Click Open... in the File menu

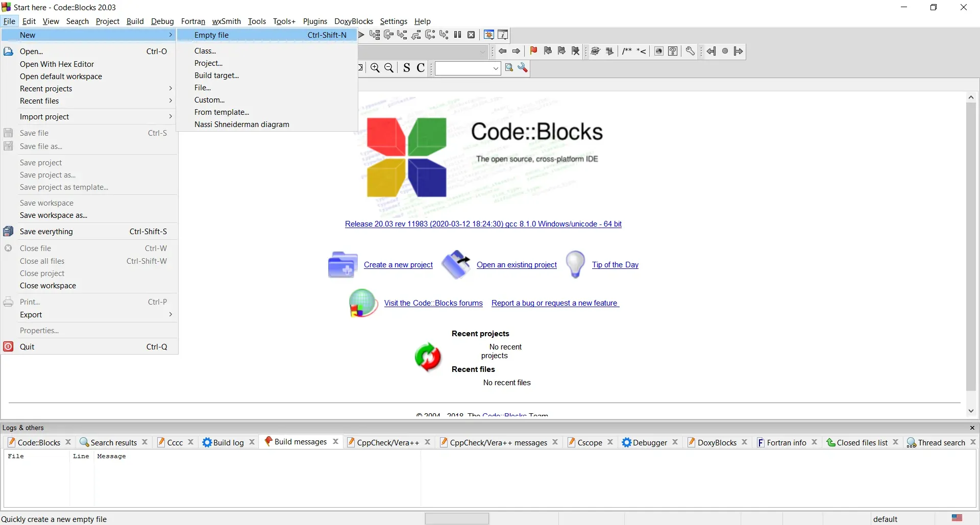pyautogui.click(x=90, y=51)
